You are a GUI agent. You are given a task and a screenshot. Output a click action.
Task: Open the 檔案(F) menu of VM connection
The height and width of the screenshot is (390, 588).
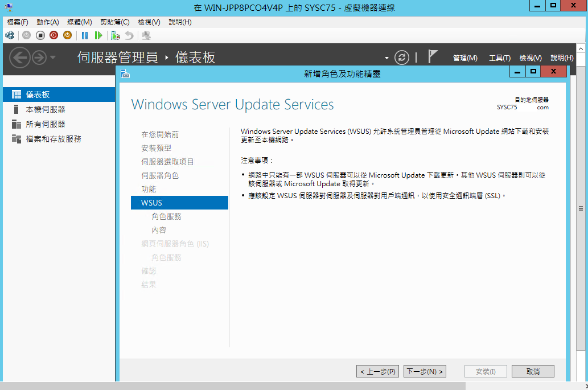(18, 22)
